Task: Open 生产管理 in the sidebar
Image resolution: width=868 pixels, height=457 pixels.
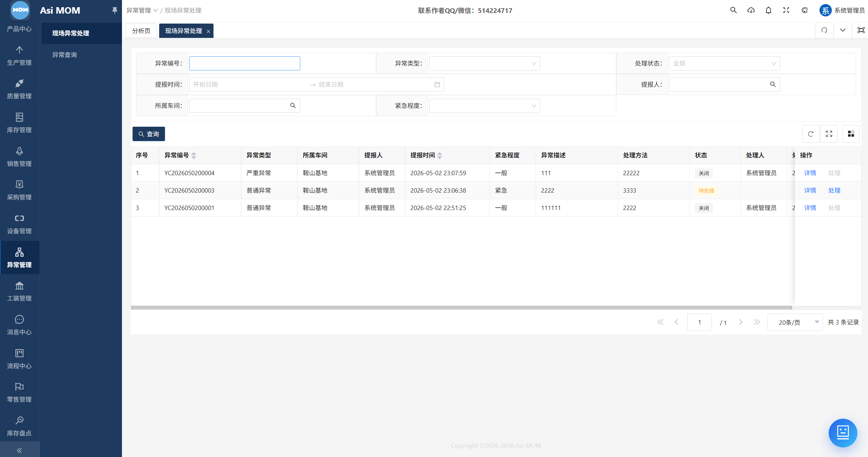Action: (19, 55)
